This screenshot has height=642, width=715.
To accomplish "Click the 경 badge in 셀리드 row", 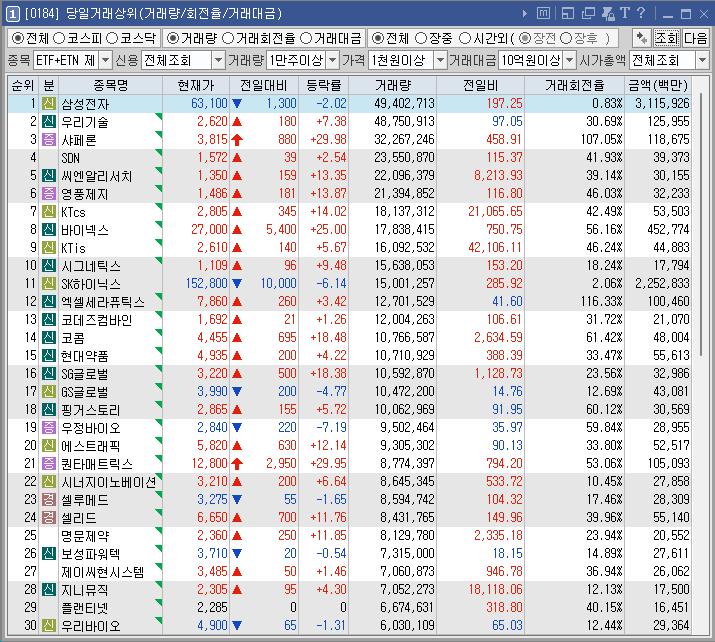I will [x=49, y=518].
